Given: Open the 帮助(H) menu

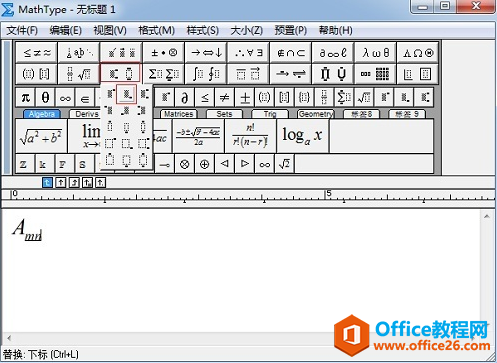Looking at the screenshot, I should tap(335, 31).
